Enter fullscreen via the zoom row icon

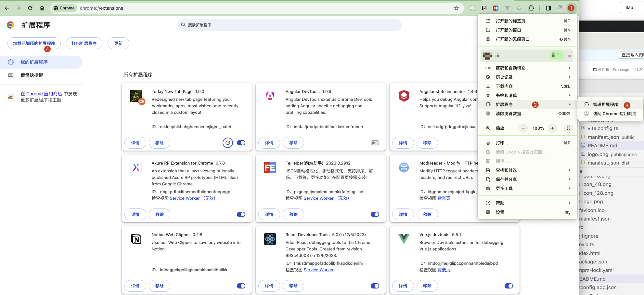tap(569, 128)
